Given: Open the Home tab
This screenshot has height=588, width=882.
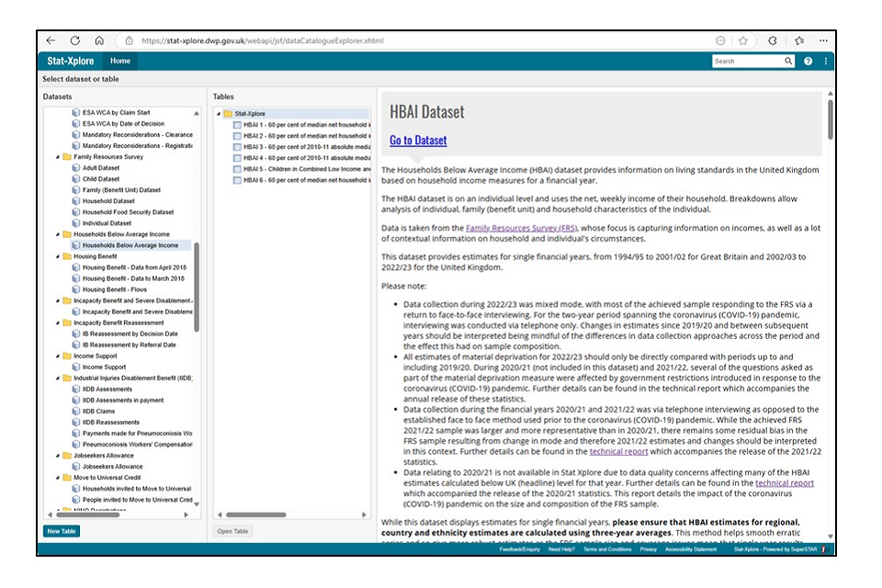Looking at the screenshot, I should (119, 62).
